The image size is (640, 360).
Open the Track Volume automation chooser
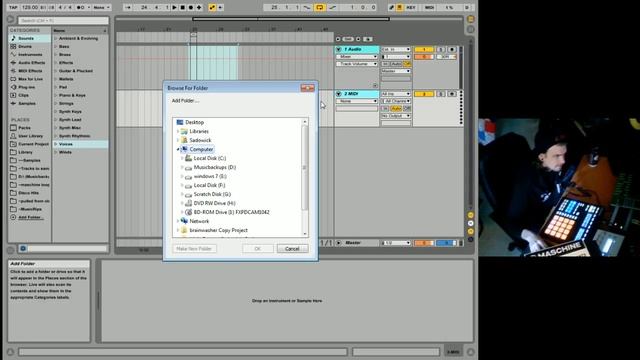(x=357, y=64)
